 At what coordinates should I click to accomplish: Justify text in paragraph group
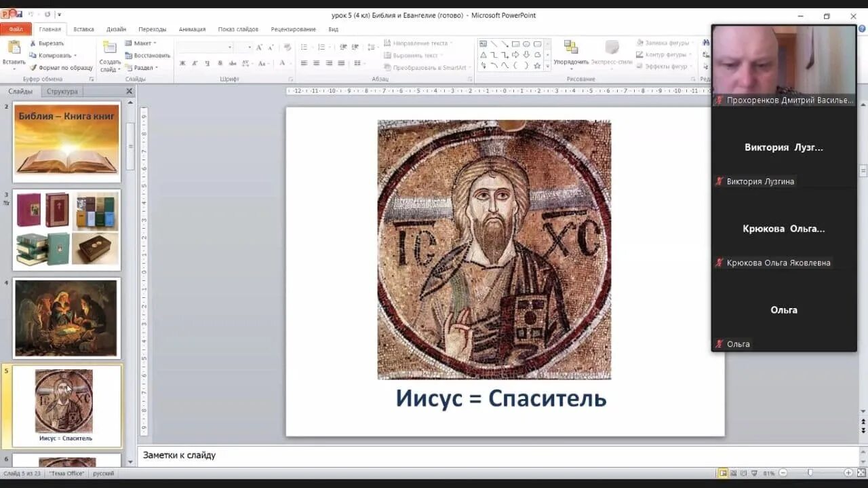click(x=341, y=63)
